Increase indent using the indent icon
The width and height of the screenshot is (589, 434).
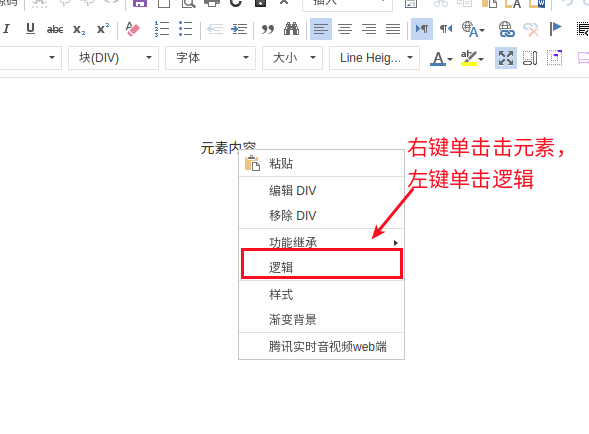(x=239, y=29)
